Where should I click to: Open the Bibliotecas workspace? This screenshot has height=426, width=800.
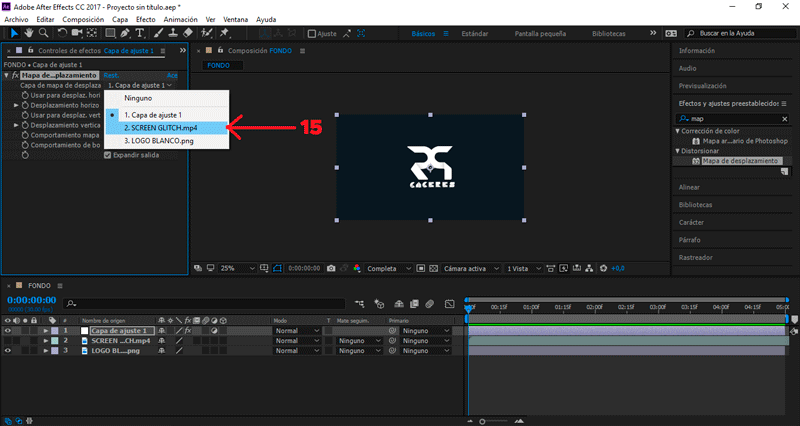click(x=609, y=34)
